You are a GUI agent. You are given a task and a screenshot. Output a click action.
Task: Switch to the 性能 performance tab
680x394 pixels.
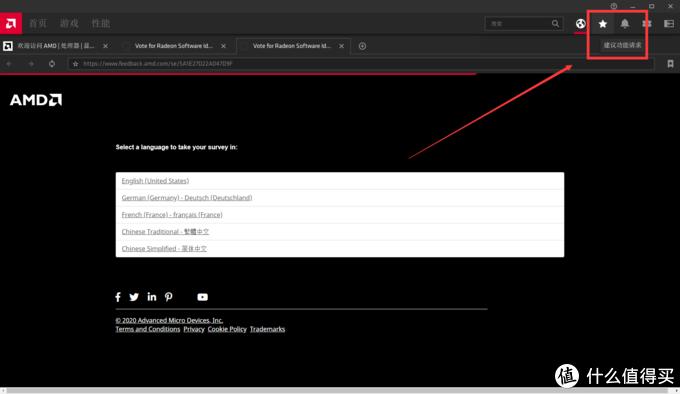(x=101, y=23)
